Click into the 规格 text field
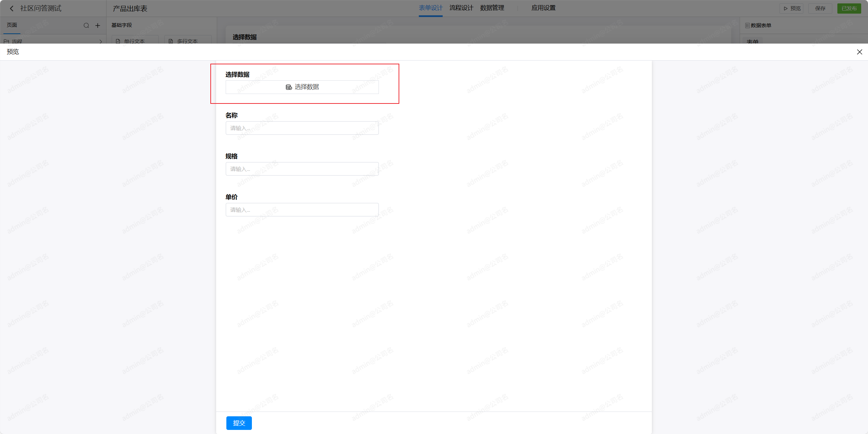The height and width of the screenshot is (434, 868). click(x=302, y=169)
